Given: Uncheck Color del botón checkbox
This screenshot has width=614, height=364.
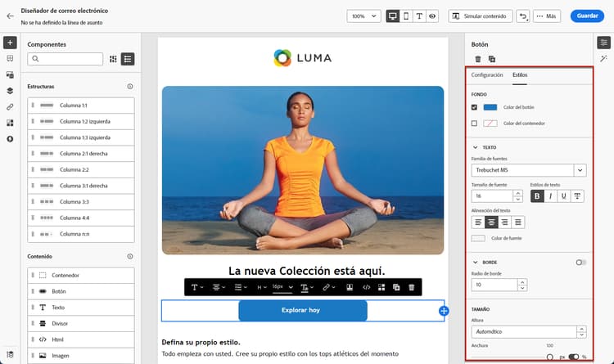Looking at the screenshot, I should [474, 107].
